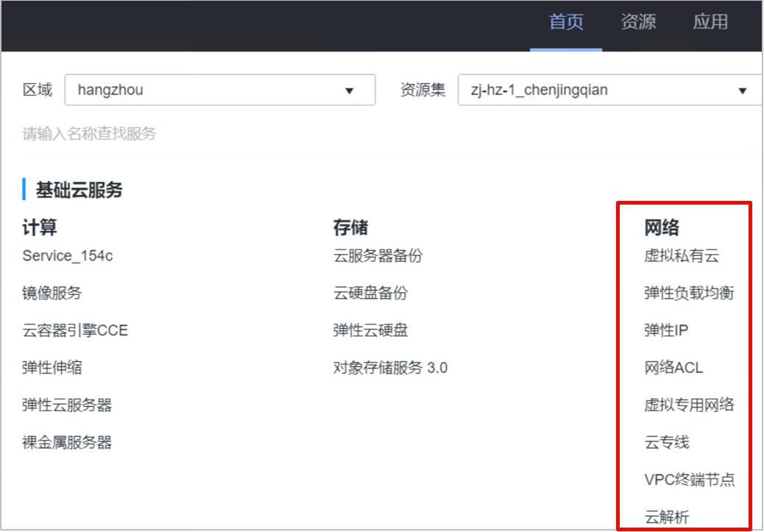Viewport: 764px width, 532px height.
Task: Open 网络ACL
Action: (x=674, y=367)
